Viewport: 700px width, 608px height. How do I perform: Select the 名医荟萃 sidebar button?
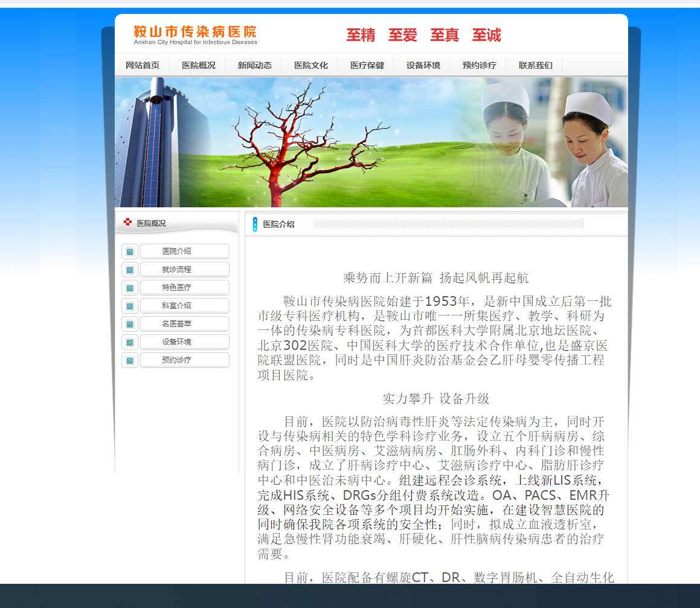point(185,324)
